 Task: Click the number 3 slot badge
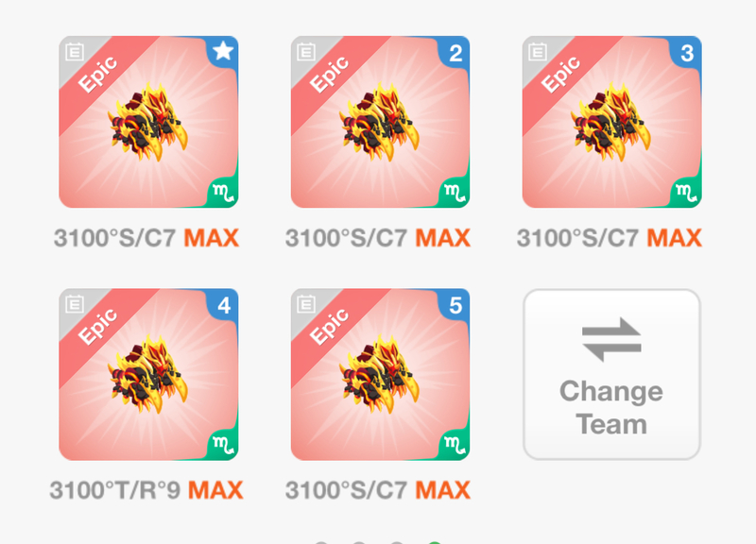pyautogui.click(x=687, y=53)
